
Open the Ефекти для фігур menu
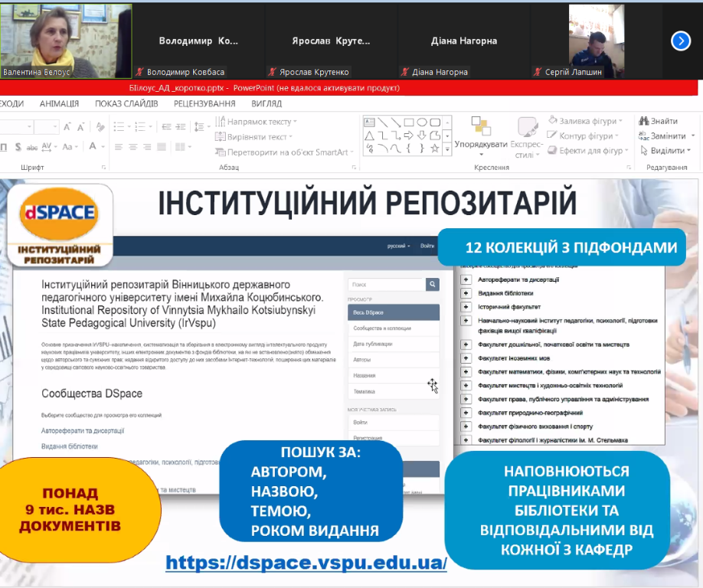coord(588,151)
